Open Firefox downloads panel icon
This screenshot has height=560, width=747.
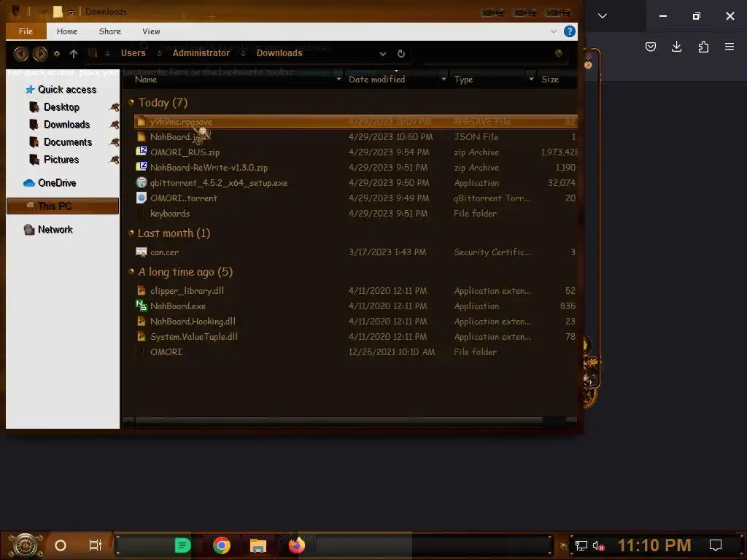[676, 47]
